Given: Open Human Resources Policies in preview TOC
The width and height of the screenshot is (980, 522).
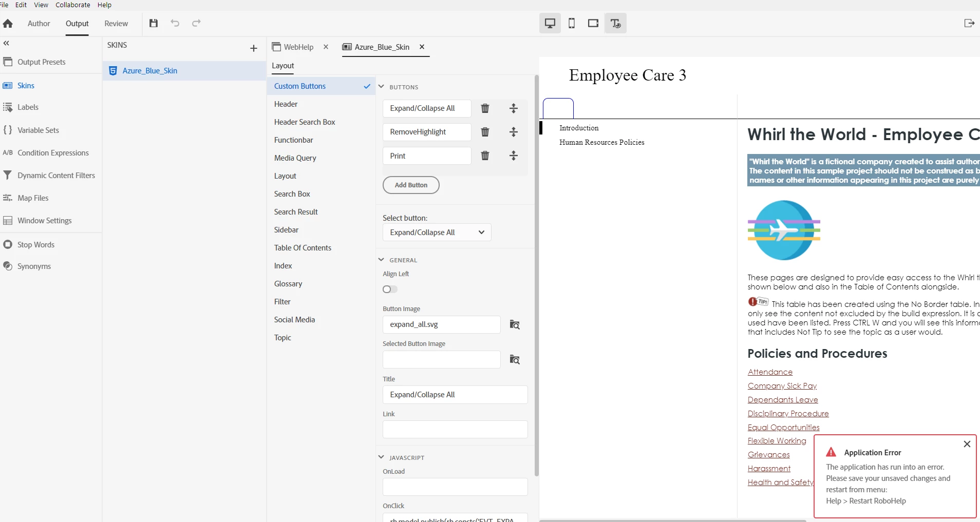Looking at the screenshot, I should pyautogui.click(x=602, y=142).
